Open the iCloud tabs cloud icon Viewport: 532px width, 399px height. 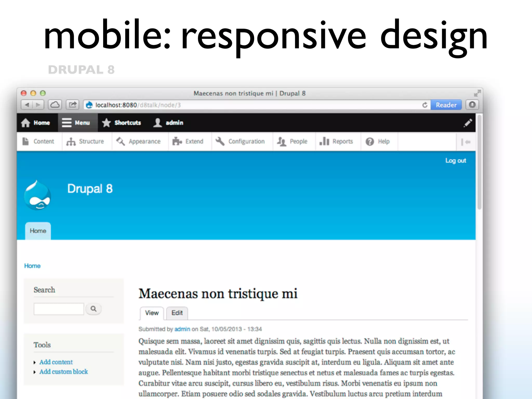click(55, 105)
